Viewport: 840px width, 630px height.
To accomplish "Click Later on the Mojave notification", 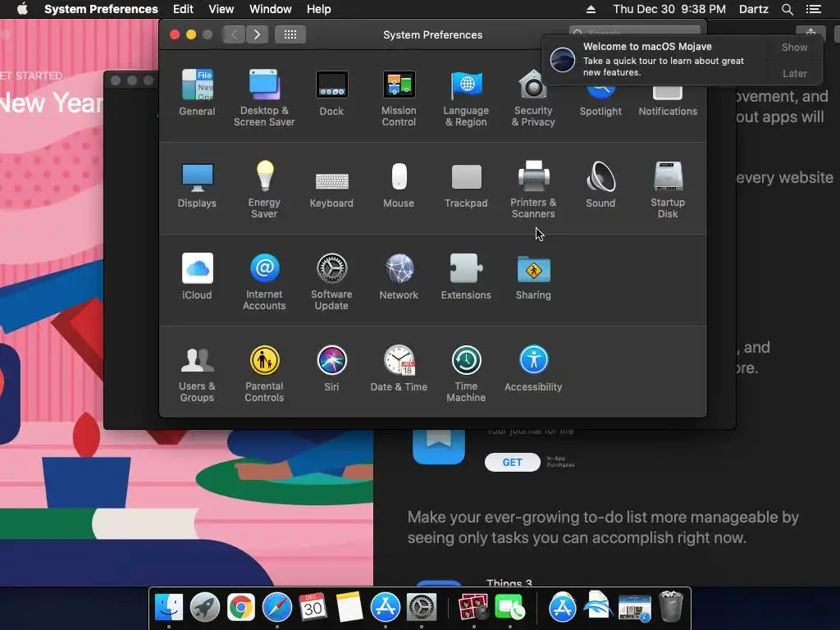I will (794, 73).
